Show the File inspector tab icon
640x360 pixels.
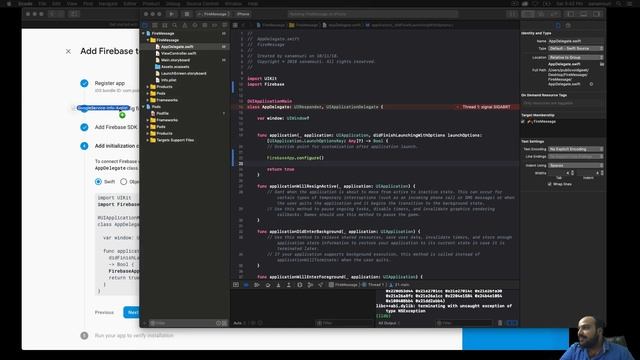(558, 25)
